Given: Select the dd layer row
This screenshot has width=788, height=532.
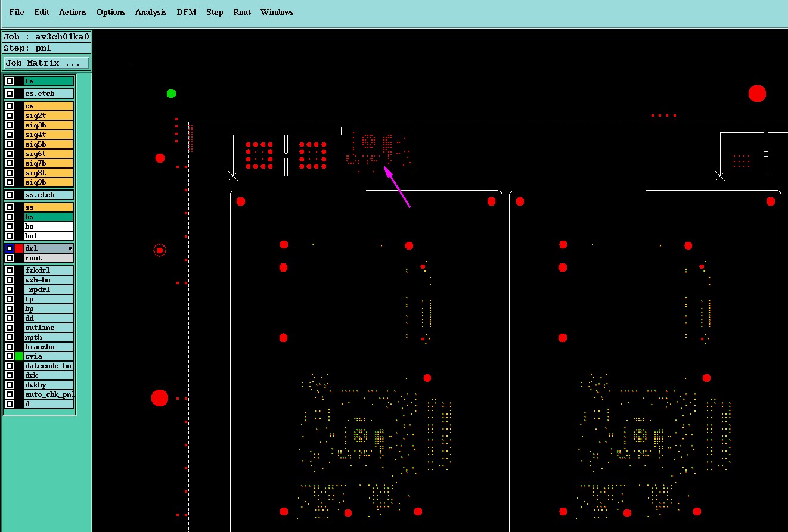Looking at the screenshot, I should pyautogui.click(x=49, y=318).
